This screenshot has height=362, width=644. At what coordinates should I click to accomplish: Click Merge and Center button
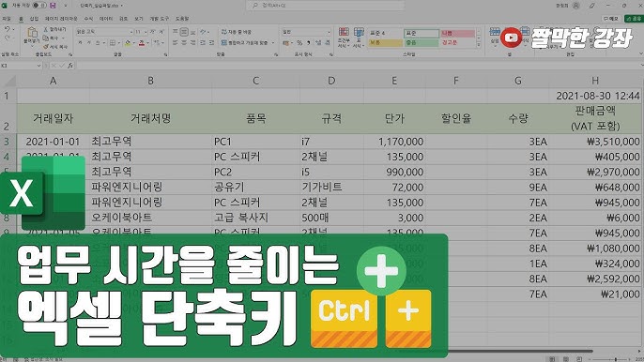click(245, 43)
